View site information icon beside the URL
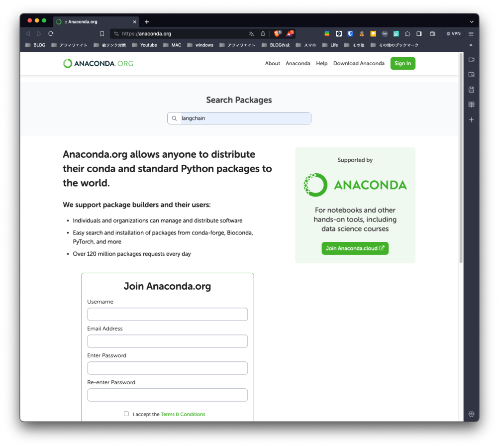Screen dimensions: 499x448 tap(116, 34)
